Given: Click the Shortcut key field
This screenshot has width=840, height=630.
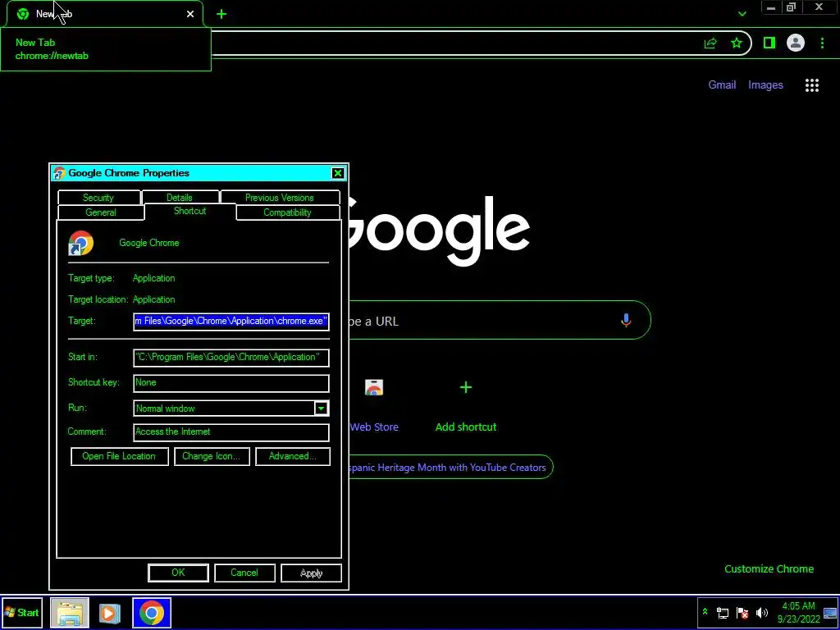Looking at the screenshot, I should (x=231, y=383).
